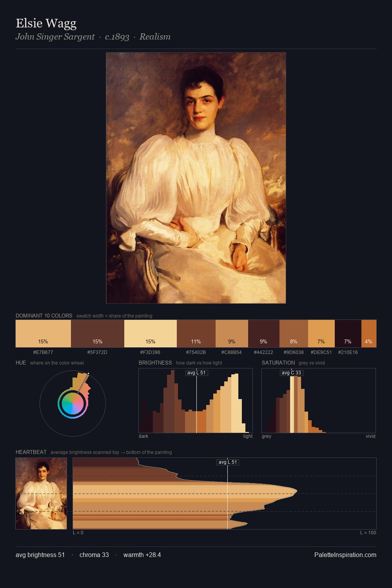
Task: Click the SATURATION section heading
Action: 278,363
